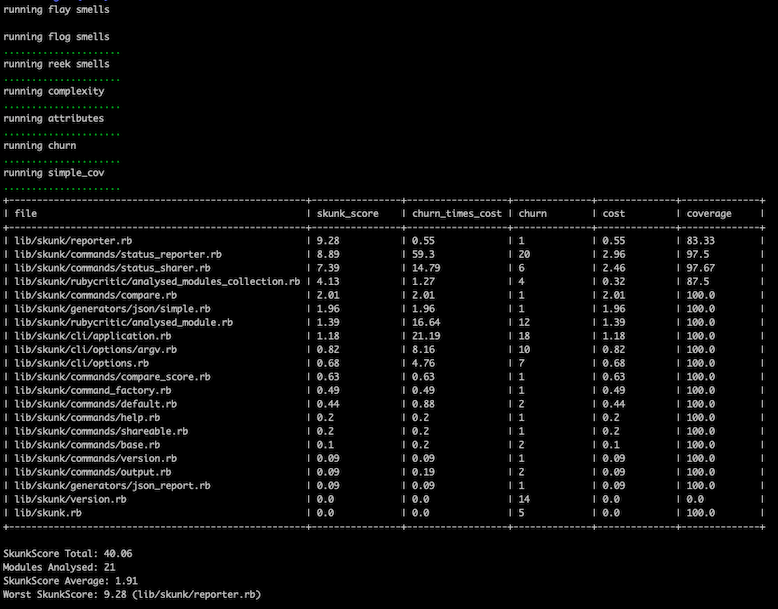Click the lib/skunk/commands/compare.rb file name
The height and width of the screenshot is (609, 778).
tap(96, 296)
